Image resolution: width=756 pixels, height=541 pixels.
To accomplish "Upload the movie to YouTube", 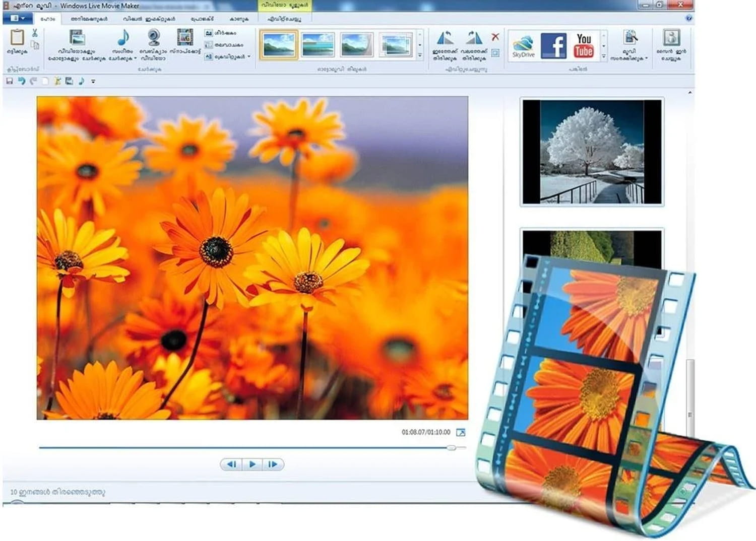I will (x=584, y=45).
